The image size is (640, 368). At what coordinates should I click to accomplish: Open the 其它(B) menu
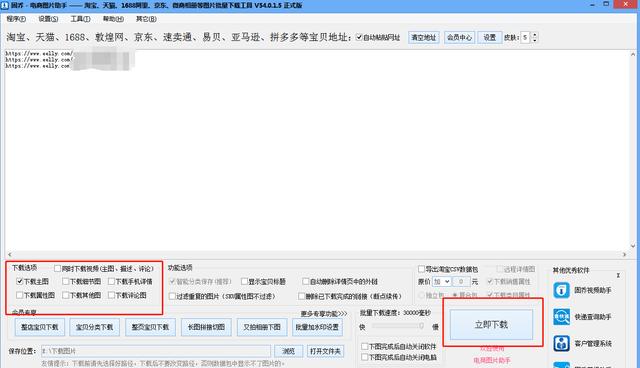[146, 19]
